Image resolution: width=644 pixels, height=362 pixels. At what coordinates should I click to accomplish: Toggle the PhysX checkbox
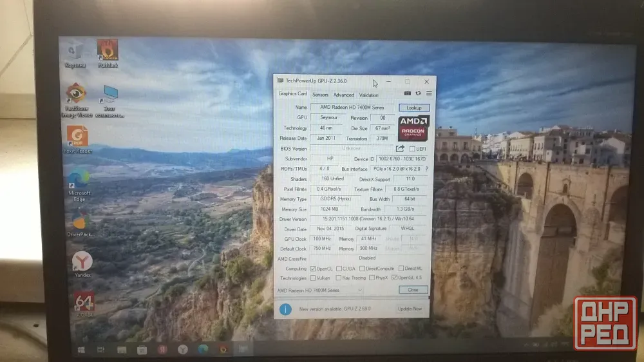[372, 278]
